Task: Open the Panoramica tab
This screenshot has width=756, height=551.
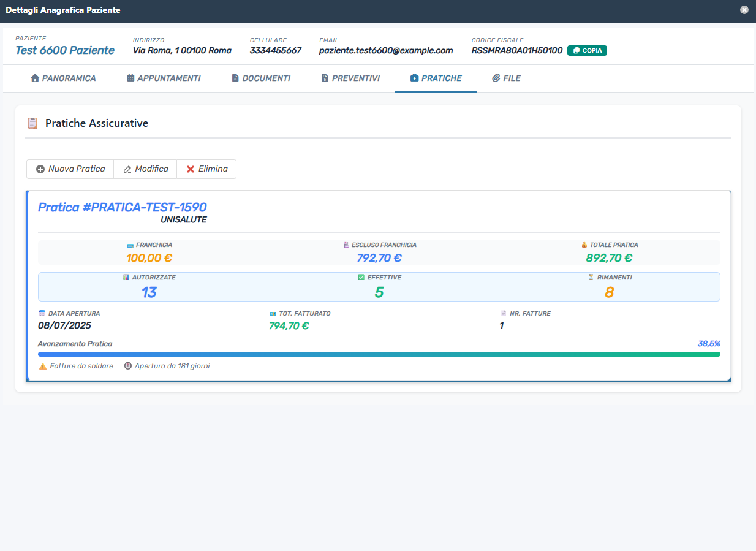Action: click(x=63, y=78)
